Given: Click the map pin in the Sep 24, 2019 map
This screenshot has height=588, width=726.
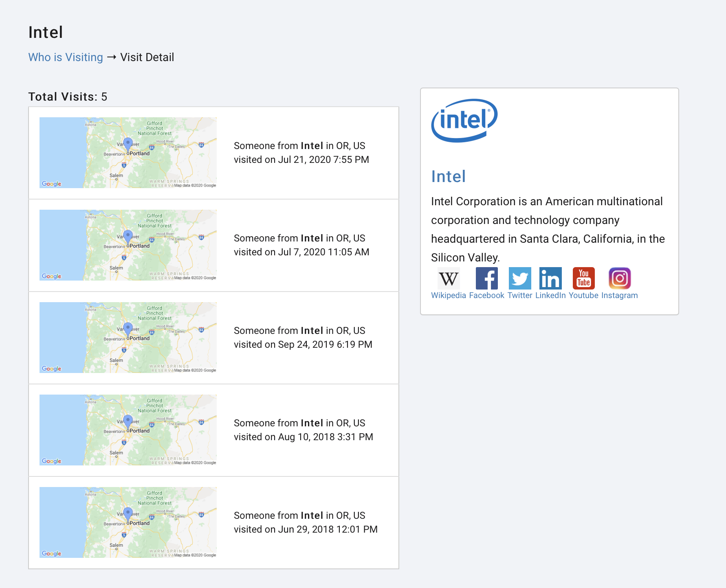Looking at the screenshot, I should [x=128, y=330].
